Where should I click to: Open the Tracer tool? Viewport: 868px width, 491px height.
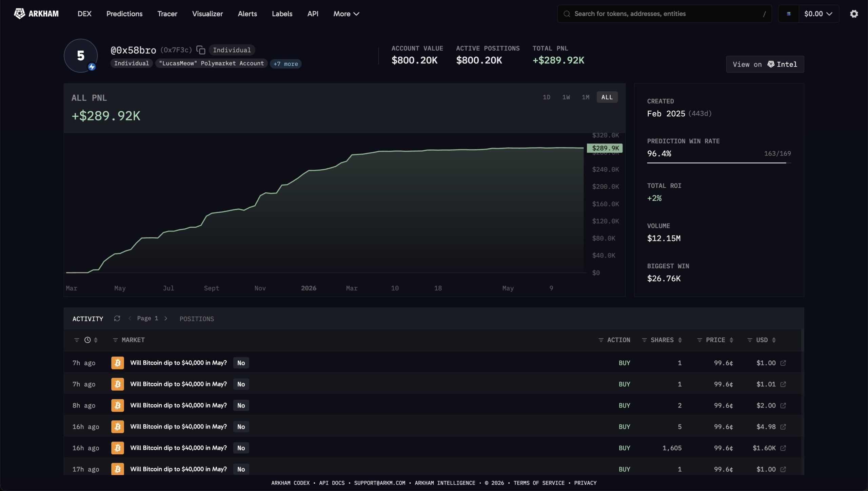[x=167, y=14]
